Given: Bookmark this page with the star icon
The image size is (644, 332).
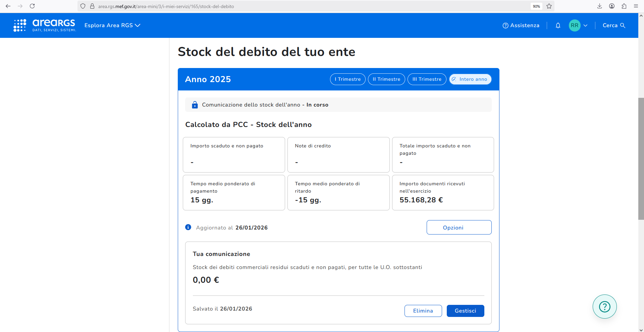Looking at the screenshot, I should (549, 6).
